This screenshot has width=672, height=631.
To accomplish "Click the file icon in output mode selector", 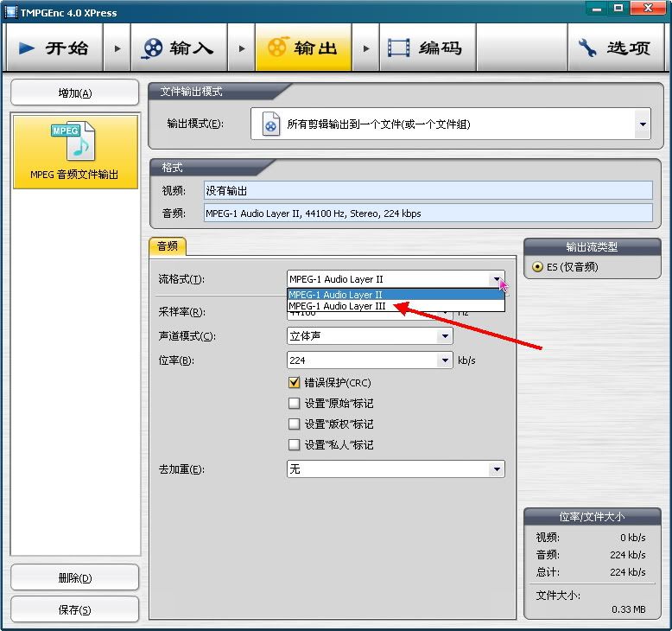I will [271, 124].
